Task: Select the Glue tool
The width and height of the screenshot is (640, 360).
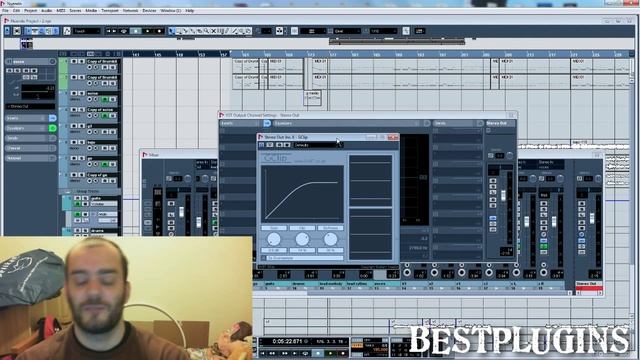Action: pyautogui.click(x=193, y=31)
